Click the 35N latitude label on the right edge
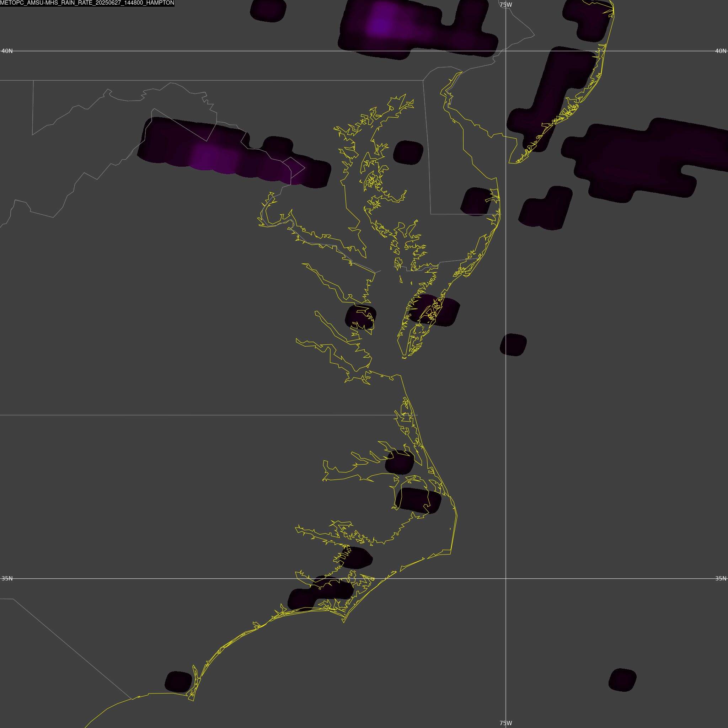Image resolution: width=728 pixels, height=728 pixels. [721, 578]
